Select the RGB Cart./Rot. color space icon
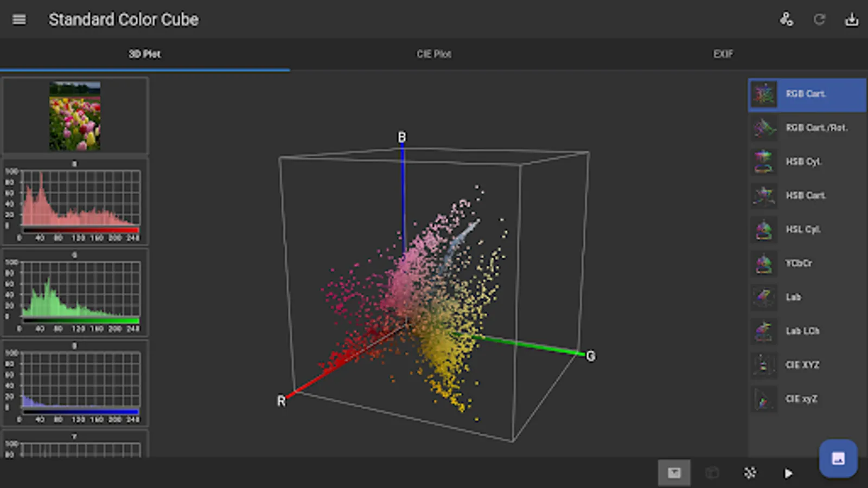 (x=764, y=128)
